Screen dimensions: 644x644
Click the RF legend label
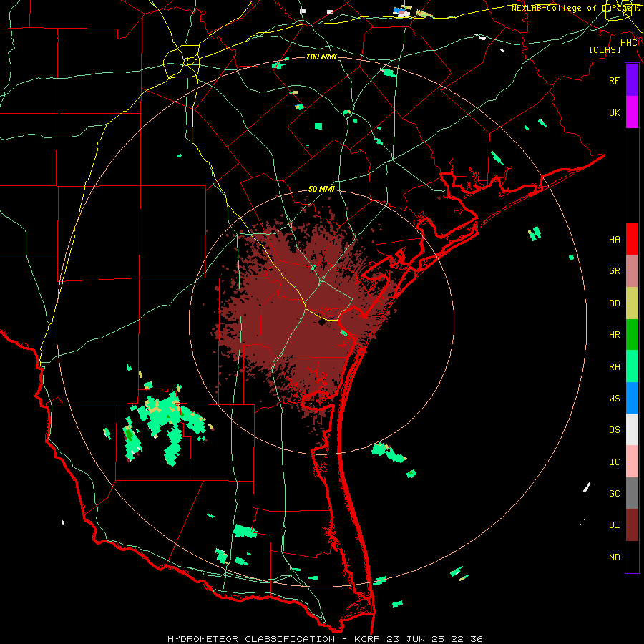614,80
